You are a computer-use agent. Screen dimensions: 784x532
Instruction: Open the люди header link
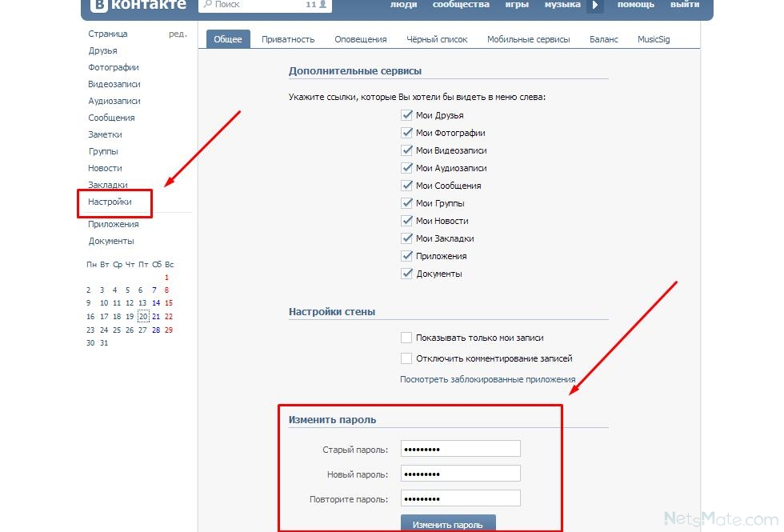(403, 5)
